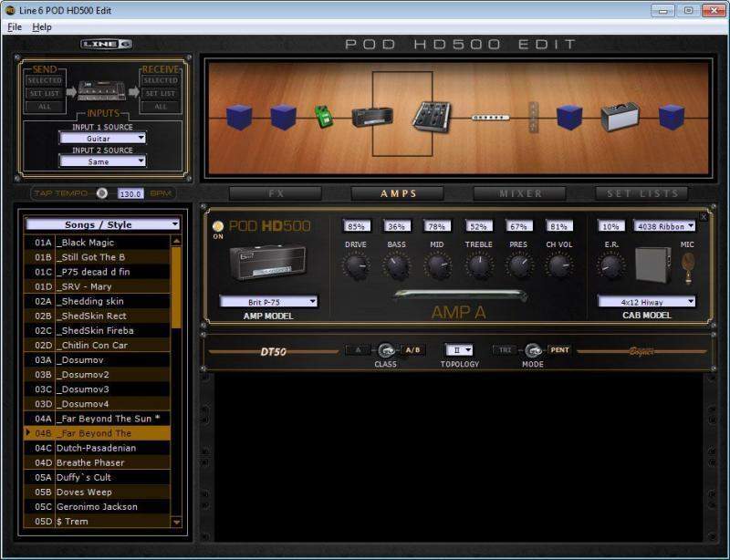This screenshot has width=730, height=560.
Task: Switch the TRI/PENT mode toggle
Action: (533, 350)
